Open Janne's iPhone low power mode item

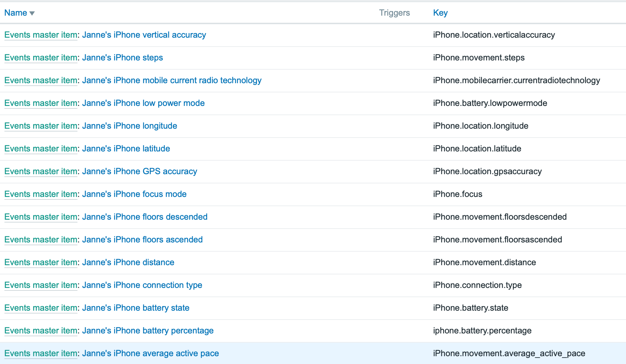tap(143, 103)
